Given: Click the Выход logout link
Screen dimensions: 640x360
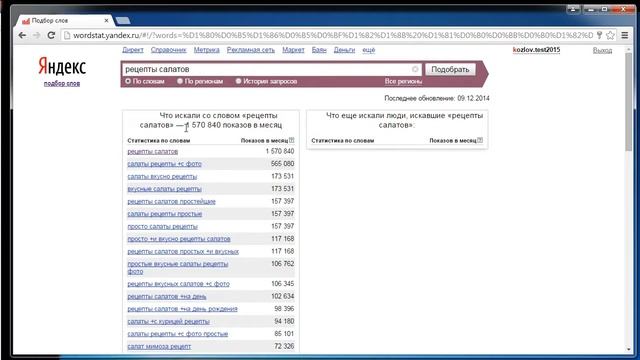Looking at the screenshot, I should pyautogui.click(x=602, y=50).
